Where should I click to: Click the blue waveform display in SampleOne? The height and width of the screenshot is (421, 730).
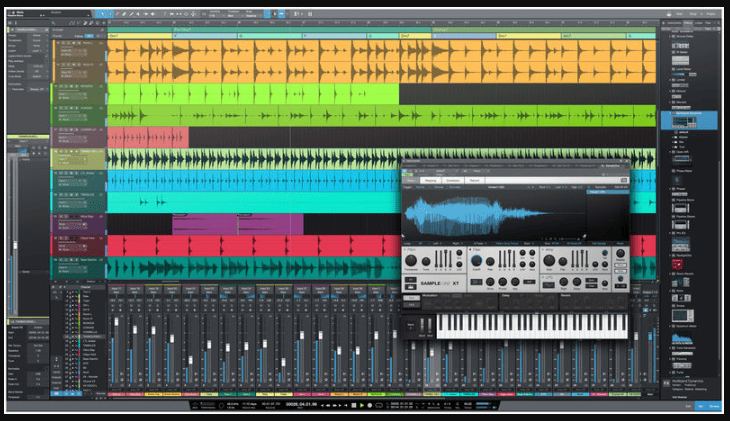493,216
